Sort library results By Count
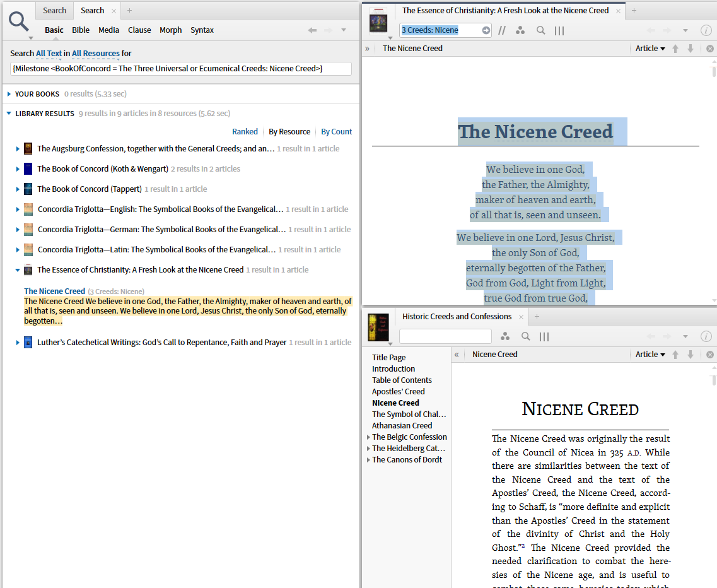The width and height of the screenshot is (717, 588). point(336,132)
